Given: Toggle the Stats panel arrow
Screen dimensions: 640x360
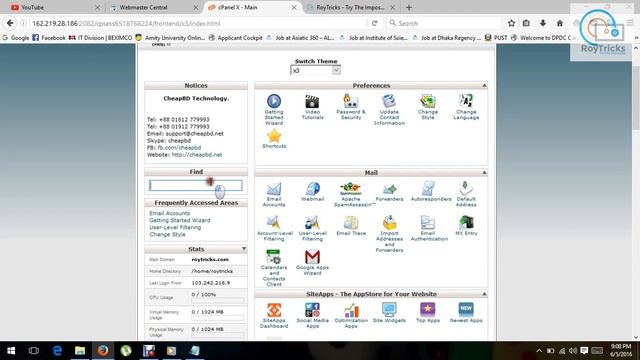Looking at the screenshot, I should click(244, 249).
